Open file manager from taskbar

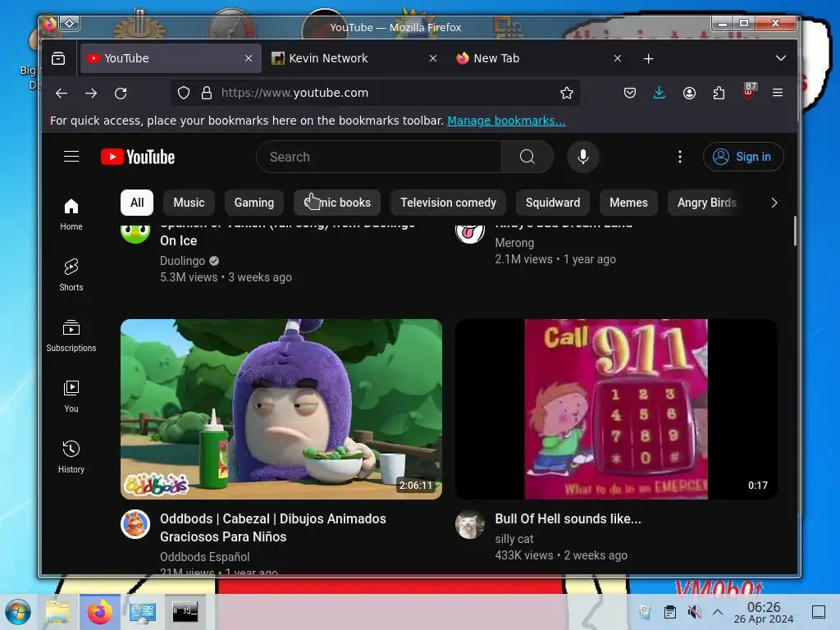58,612
